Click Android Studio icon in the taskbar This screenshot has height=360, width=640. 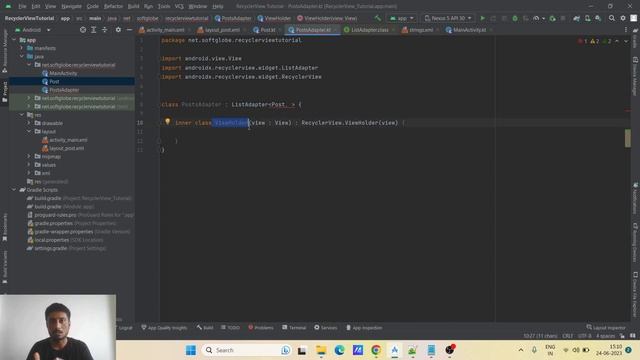[x=394, y=350]
